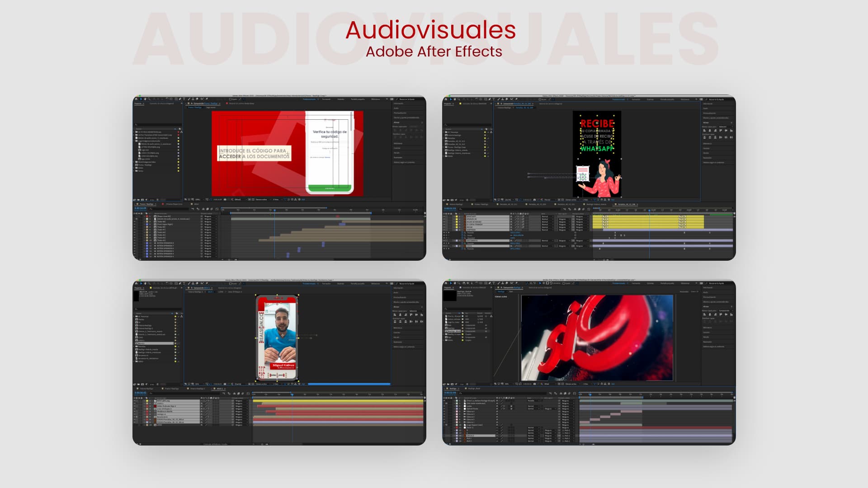
Task: Click Align Horizontal Center icon in WhatsApp screenshot
Action: tap(710, 131)
